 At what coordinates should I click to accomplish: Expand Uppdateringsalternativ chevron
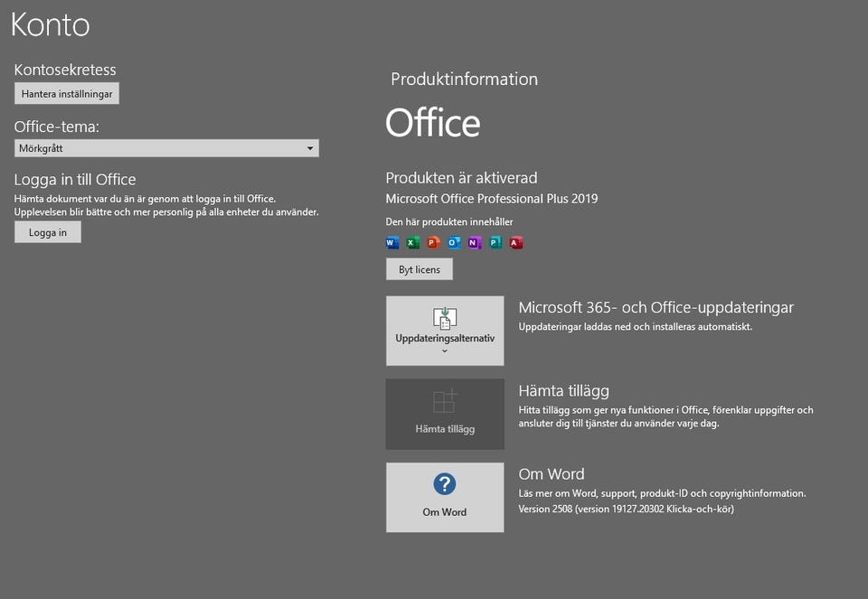445,351
